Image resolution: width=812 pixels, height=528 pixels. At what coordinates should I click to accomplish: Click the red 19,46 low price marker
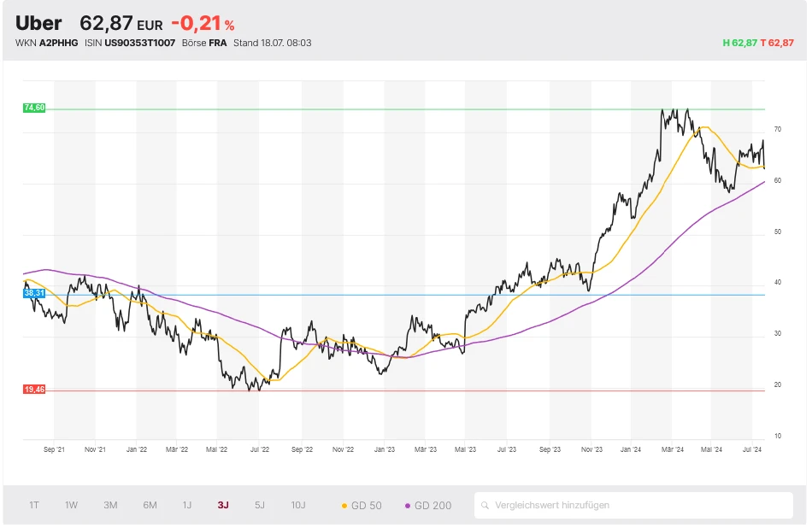(x=34, y=390)
